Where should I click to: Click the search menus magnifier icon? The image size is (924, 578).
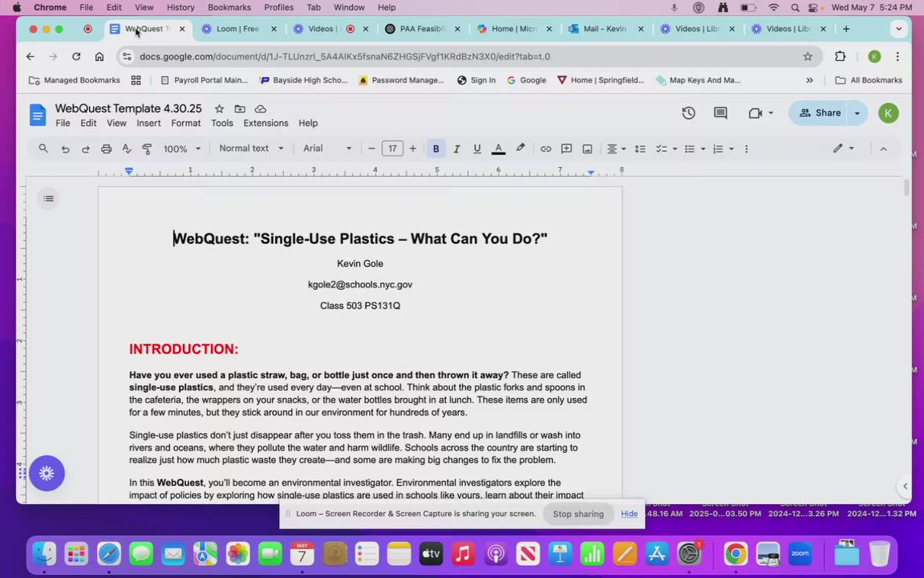(x=43, y=149)
